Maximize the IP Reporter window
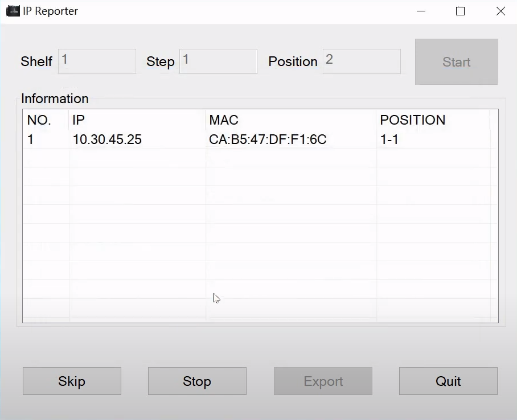 [x=460, y=11]
